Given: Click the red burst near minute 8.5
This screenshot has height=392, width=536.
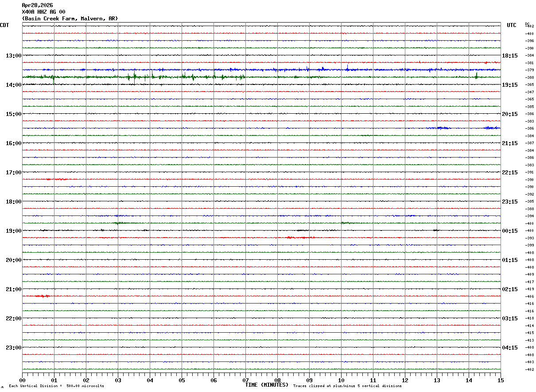Looking at the screenshot, I should click(300, 238).
